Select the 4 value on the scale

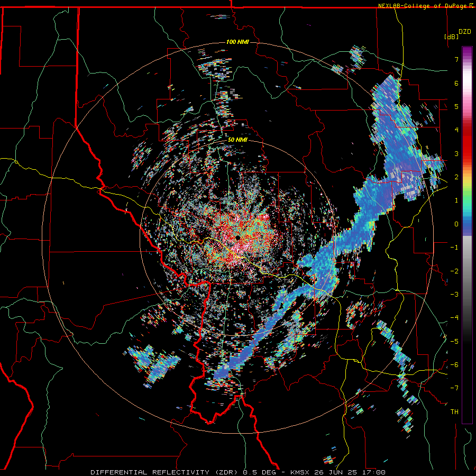point(456,130)
